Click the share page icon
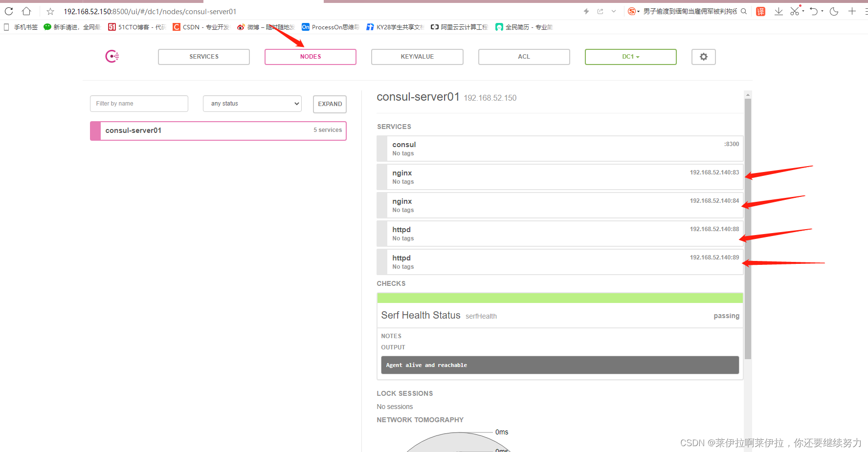 point(600,11)
